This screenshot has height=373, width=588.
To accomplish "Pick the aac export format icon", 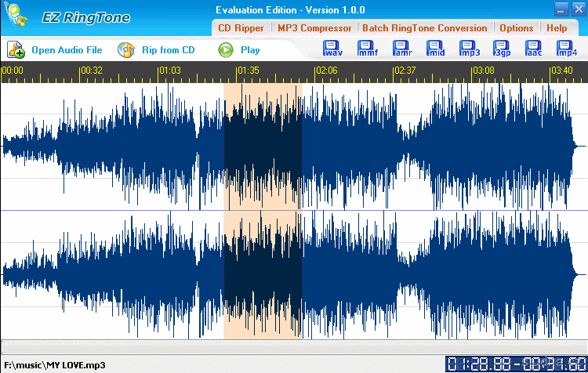I will point(534,49).
